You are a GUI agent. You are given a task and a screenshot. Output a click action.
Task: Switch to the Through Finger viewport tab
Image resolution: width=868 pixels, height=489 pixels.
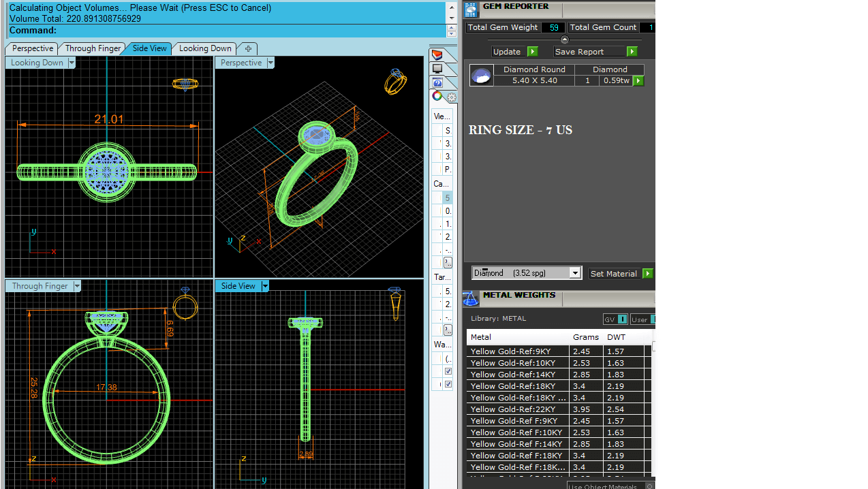[x=93, y=48]
